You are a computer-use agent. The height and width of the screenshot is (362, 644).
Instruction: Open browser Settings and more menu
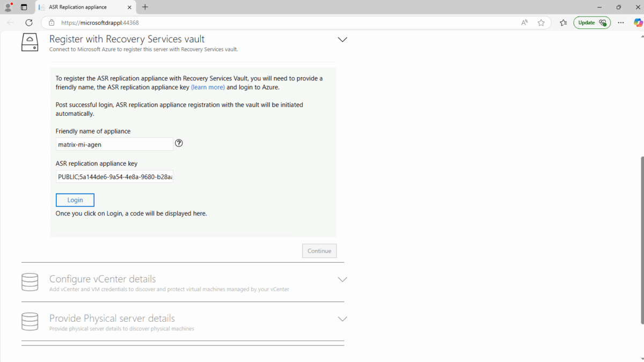pyautogui.click(x=620, y=23)
